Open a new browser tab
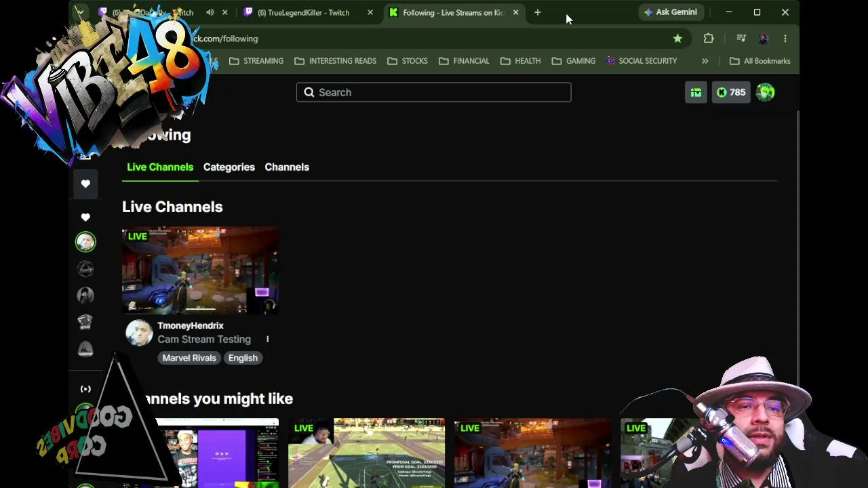 coord(538,12)
